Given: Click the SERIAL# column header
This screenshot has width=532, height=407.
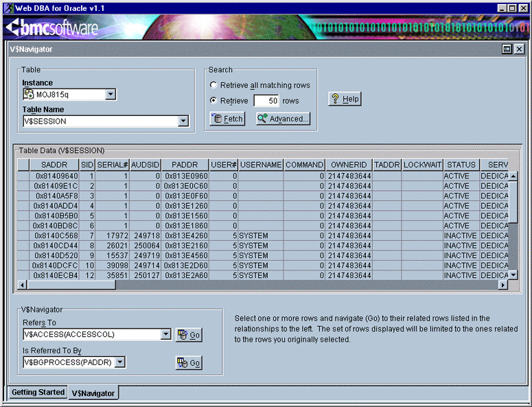Looking at the screenshot, I should pos(113,165).
